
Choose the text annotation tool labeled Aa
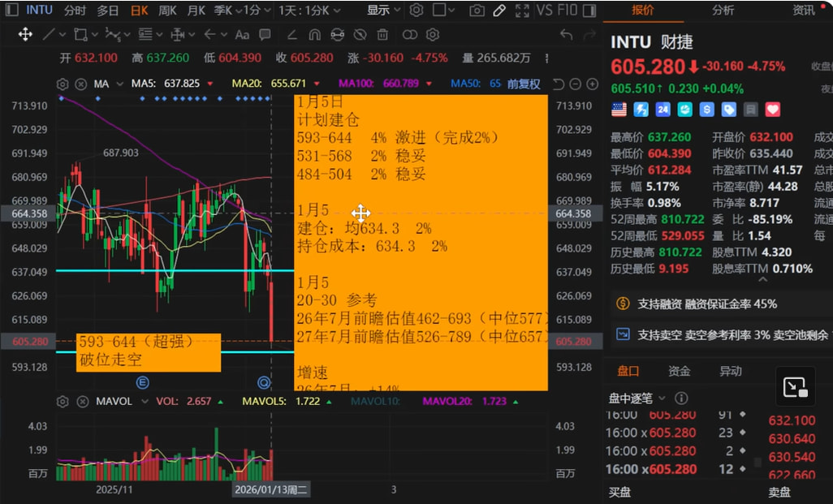(x=242, y=35)
